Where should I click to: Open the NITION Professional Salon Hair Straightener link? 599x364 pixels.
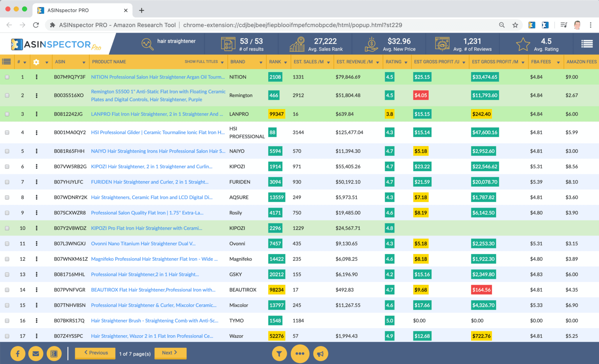pyautogui.click(x=158, y=77)
